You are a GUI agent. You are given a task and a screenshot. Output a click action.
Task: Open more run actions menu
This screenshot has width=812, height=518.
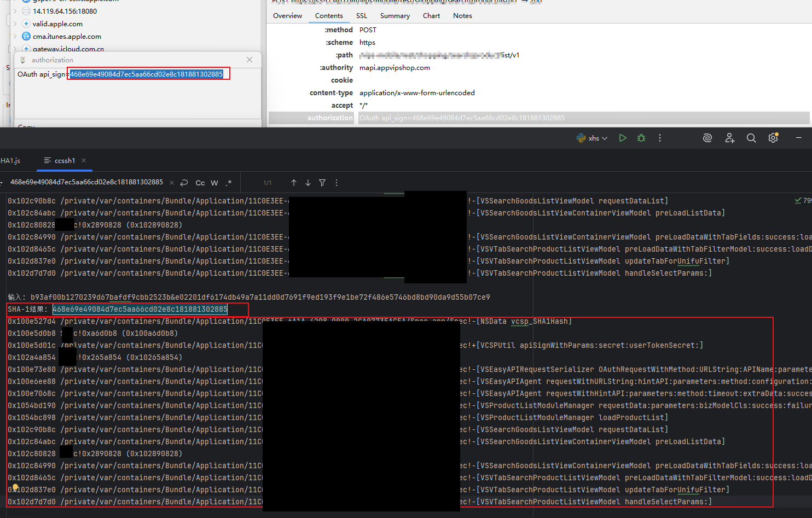(660, 138)
